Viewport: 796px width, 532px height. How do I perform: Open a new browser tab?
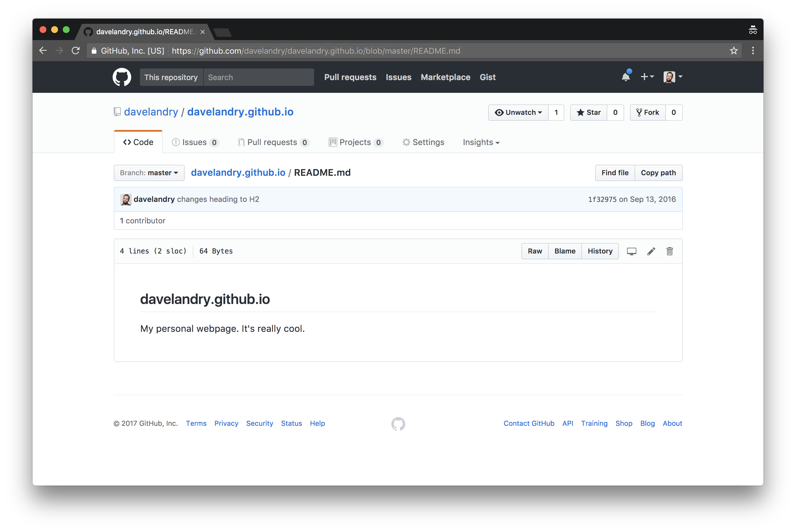point(223,32)
